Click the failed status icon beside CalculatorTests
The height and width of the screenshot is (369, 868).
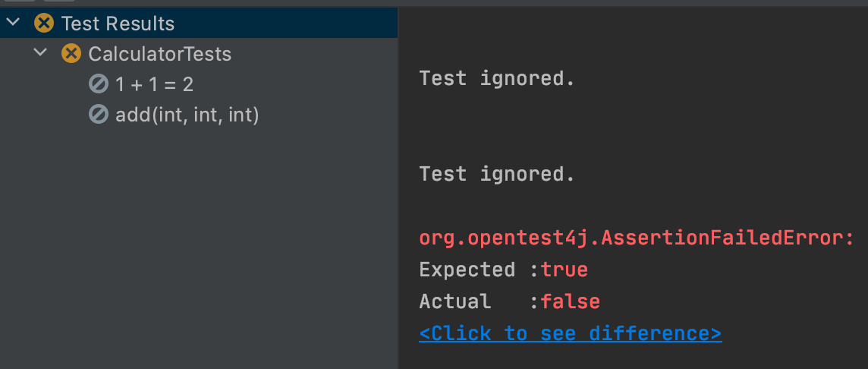tap(71, 54)
